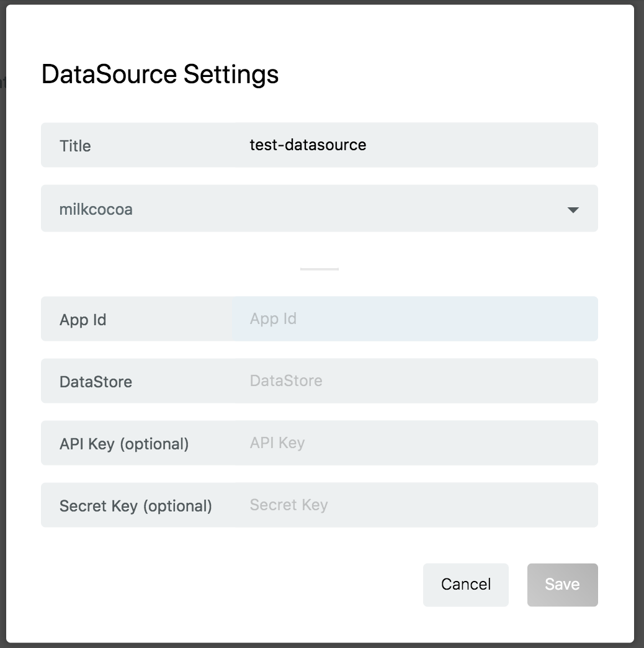The width and height of the screenshot is (644, 648).
Task: Click the dropdown arrow beside milkcocoa
Action: pyautogui.click(x=574, y=209)
